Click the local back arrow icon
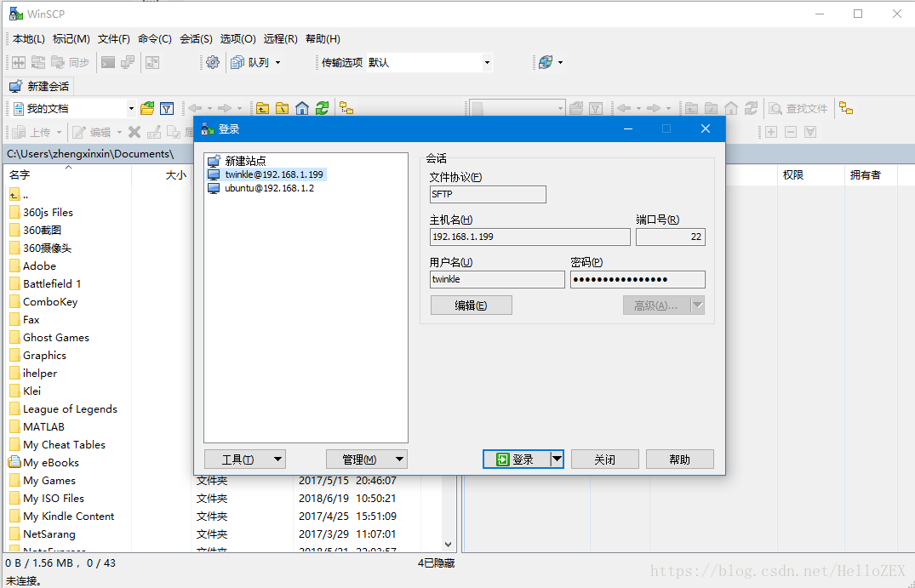Screen dimensions: 915x588 coord(195,108)
